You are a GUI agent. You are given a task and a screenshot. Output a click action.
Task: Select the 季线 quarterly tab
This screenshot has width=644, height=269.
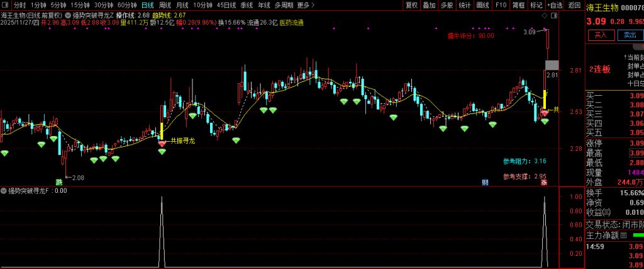click(247, 5)
